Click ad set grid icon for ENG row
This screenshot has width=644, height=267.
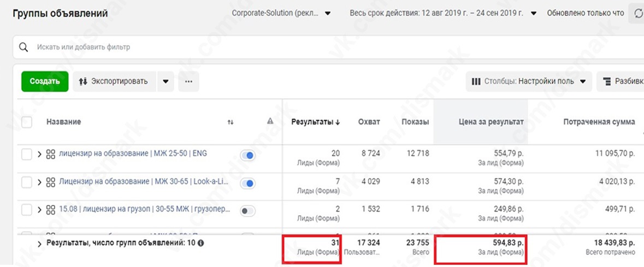pos(51,155)
